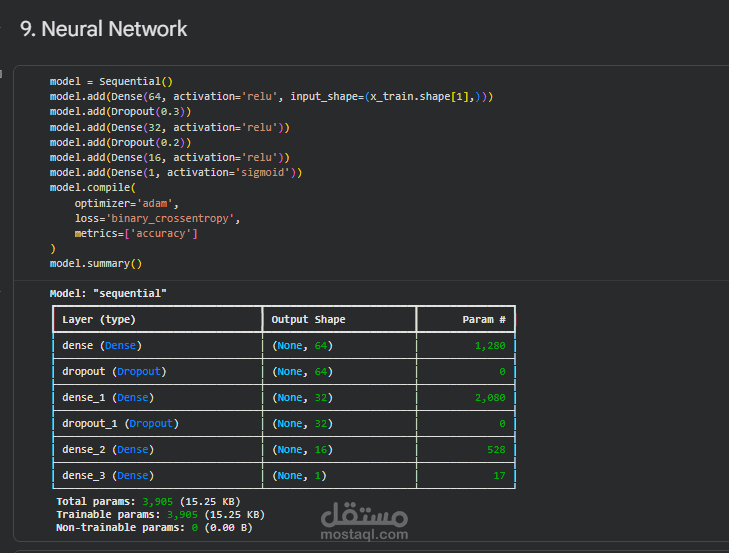729x553 pixels.
Task: Place cursor on 'model = Sequential()' line
Action: (x=111, y=81)
